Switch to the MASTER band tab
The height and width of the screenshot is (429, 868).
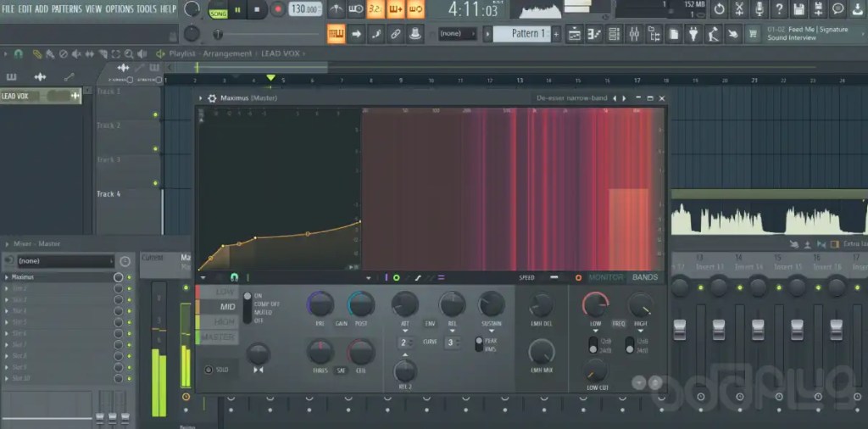(x=217, y=337)
